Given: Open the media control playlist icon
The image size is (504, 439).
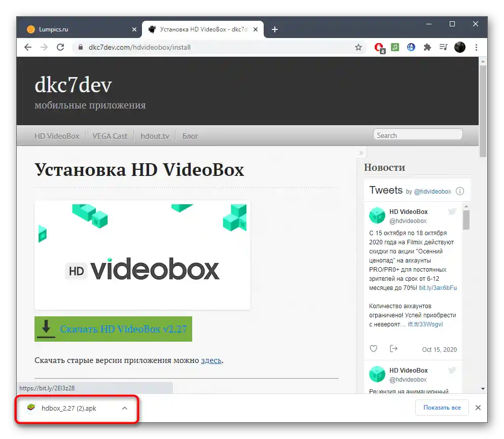Looking at the screenshot, I should pyautogui.click(x=443, y=47).
